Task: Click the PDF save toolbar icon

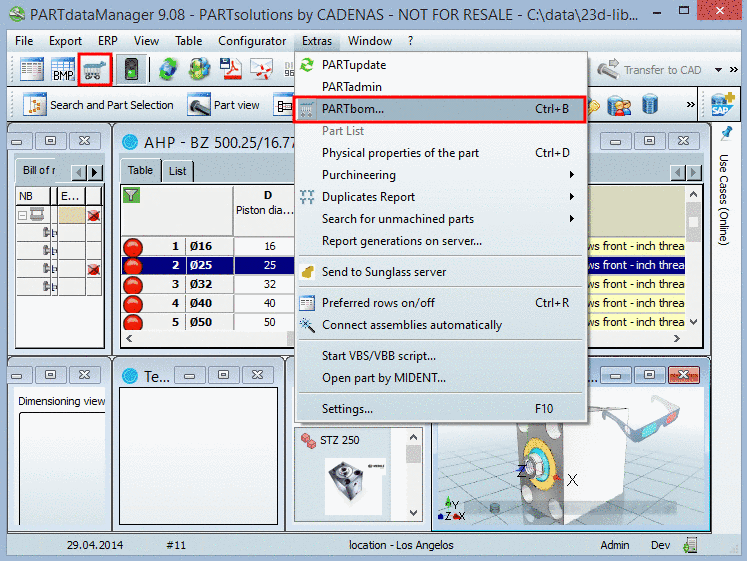Action: tap(230, 70)
